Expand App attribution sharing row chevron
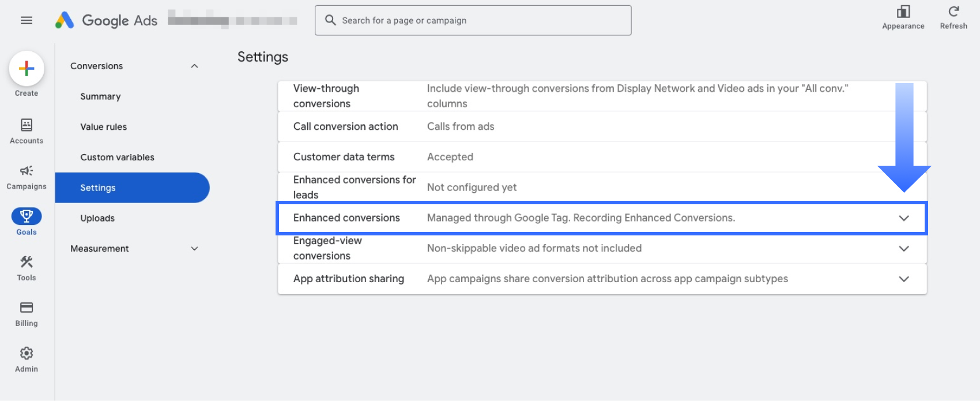980x401 pixels. coord(903,279)
